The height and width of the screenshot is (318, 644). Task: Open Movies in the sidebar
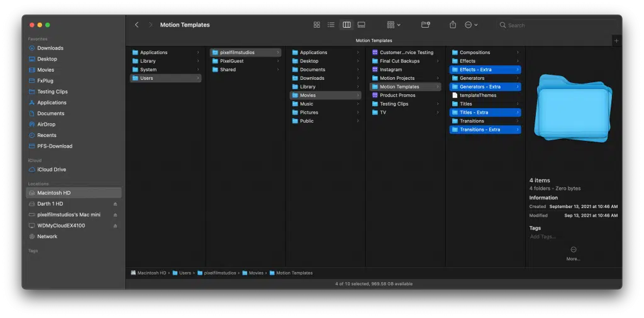45,70
